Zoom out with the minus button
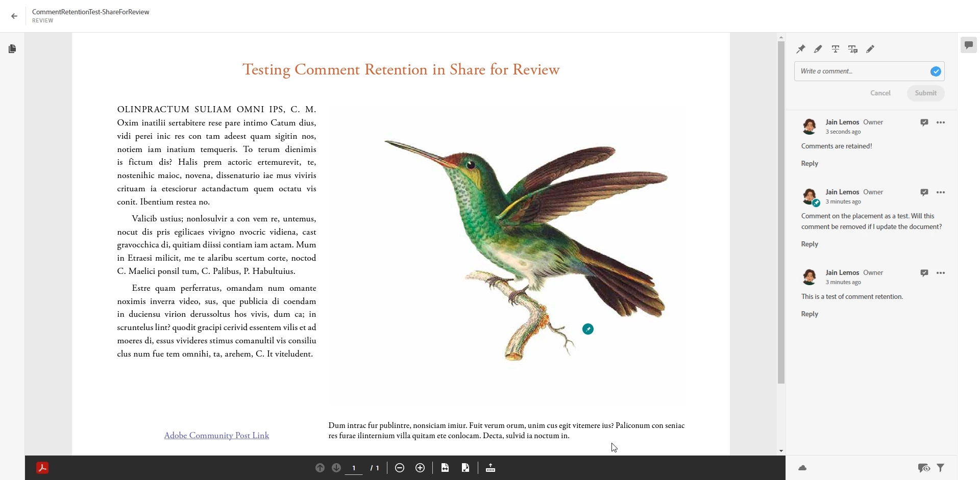 pyautogui.click(x=400, y=468)
